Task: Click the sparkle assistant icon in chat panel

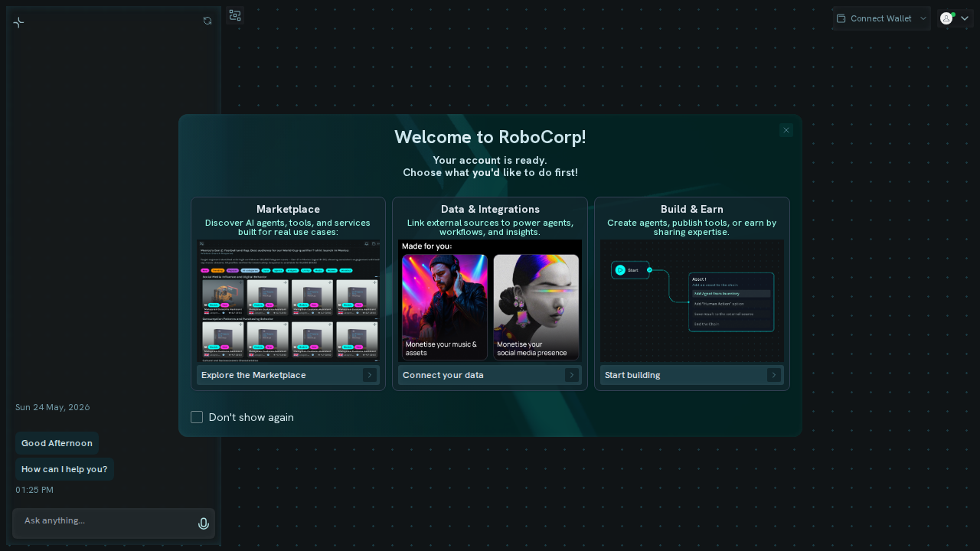Action: tap(19, 22)
